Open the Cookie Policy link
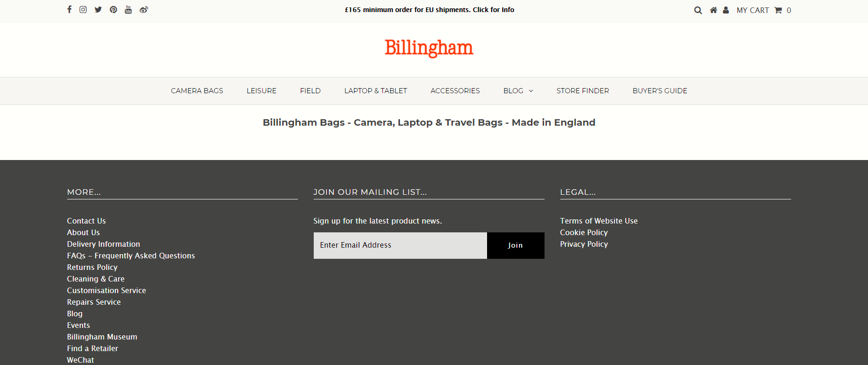 click(584, 232)
